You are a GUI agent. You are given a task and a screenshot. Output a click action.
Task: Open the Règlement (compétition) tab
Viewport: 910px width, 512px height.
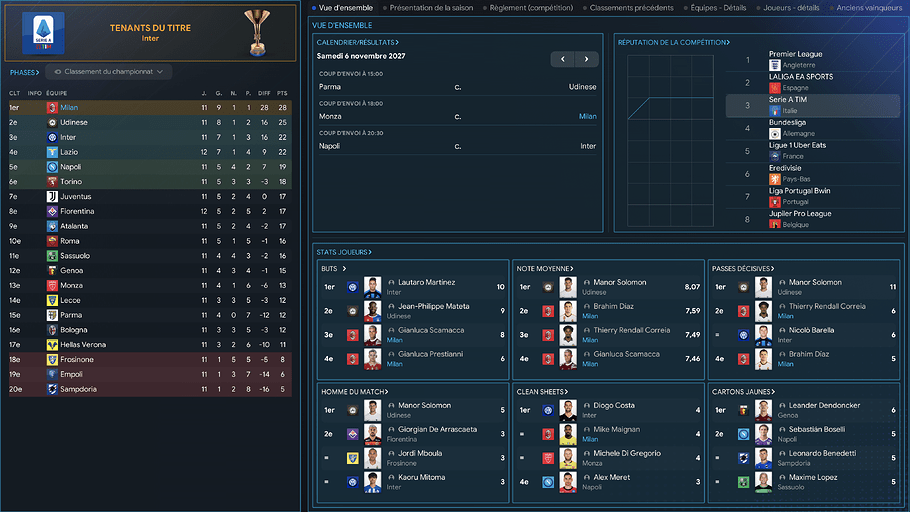coord(528,8)
